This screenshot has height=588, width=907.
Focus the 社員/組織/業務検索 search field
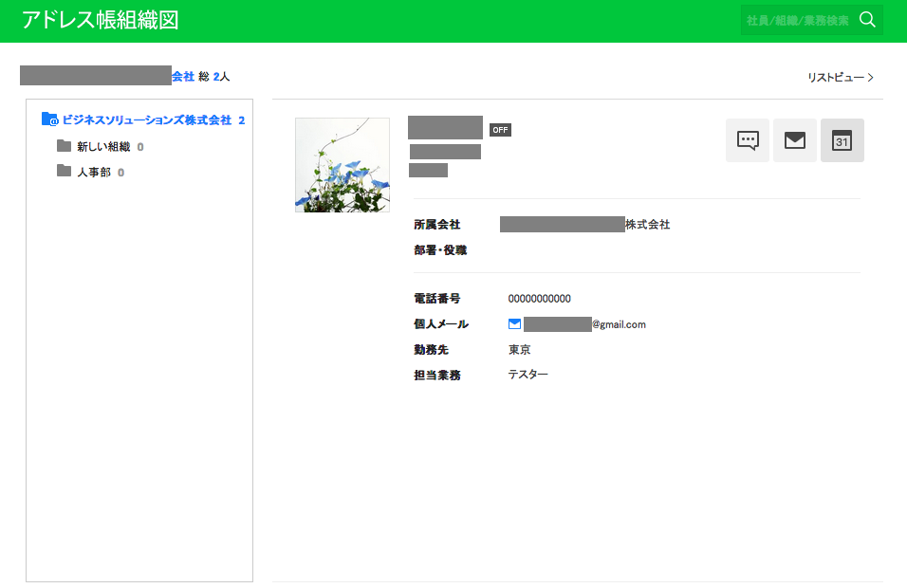pyautogui.click(x=797, y=20)
